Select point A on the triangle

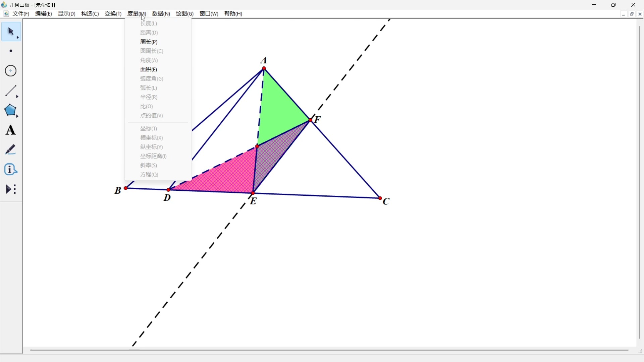[x=264, y=69]
